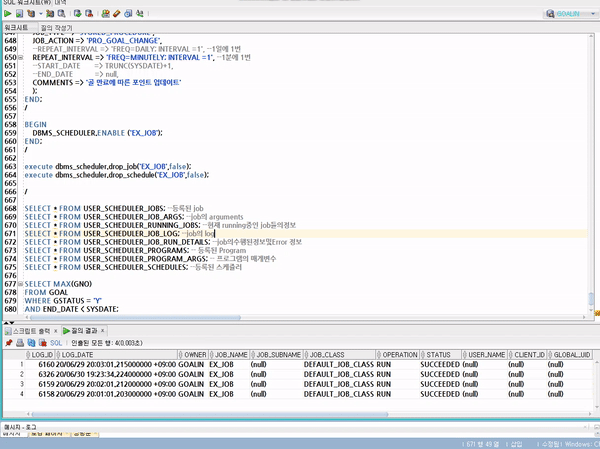
Task: Click the SQL link in results toolbar
Action: (x=56, y=343)
